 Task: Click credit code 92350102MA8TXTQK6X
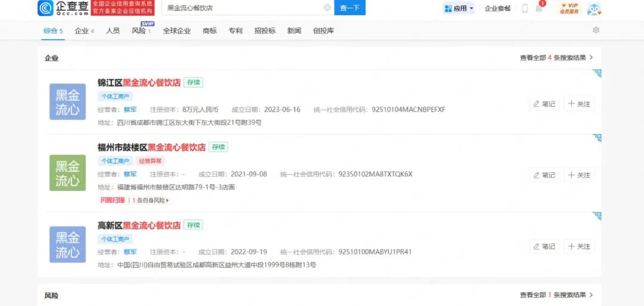376,174
